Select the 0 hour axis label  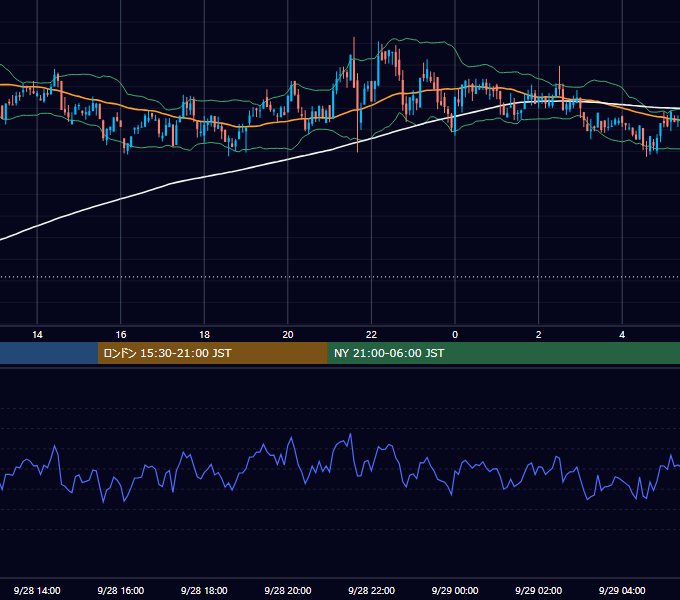pyautogui.click(x=455, y=335)
